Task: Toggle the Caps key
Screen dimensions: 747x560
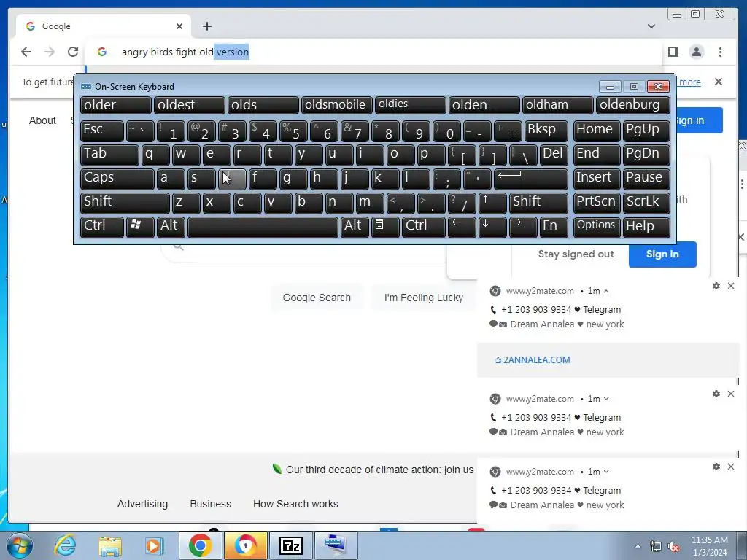Action: (117, 179)
